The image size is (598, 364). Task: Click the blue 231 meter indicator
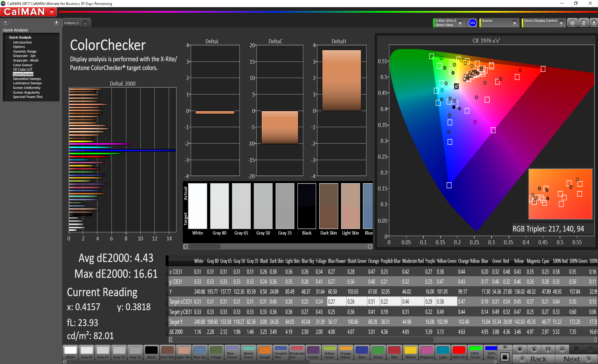tap(472, 23)
